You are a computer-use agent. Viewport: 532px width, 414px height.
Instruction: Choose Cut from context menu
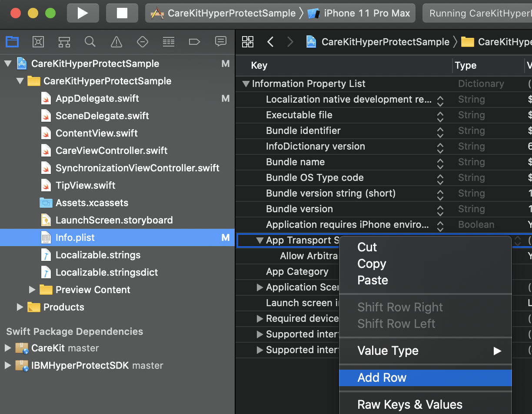point(426,247)
